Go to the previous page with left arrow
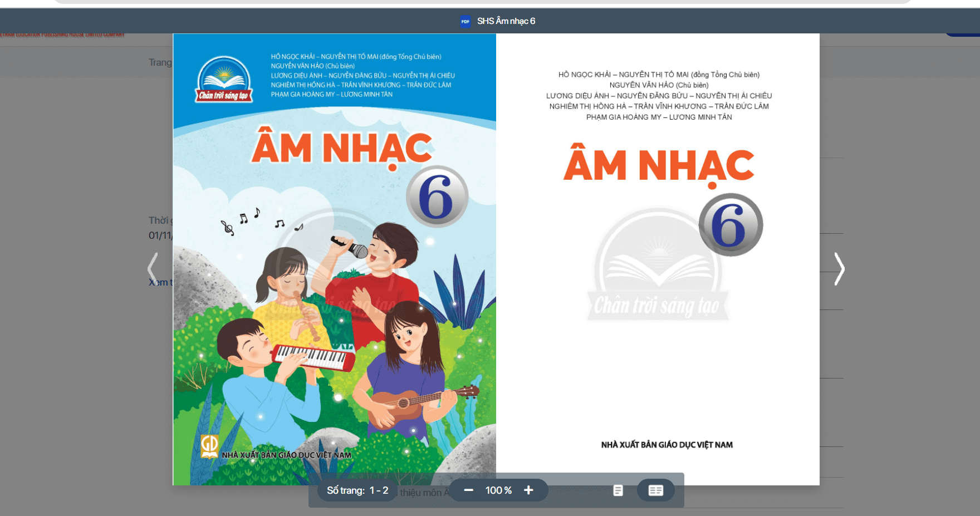Image resolution: width=980 pixels, height=516 pixels. (153, 269)
